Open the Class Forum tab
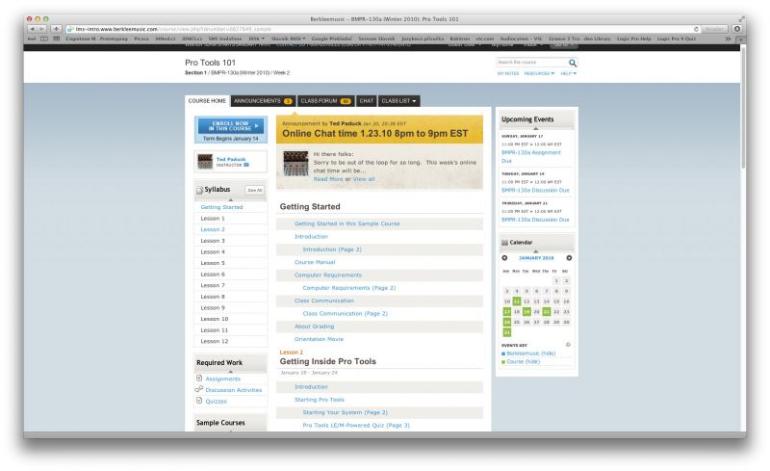This screenshot has width=770, height=471. tap(325, 101)
